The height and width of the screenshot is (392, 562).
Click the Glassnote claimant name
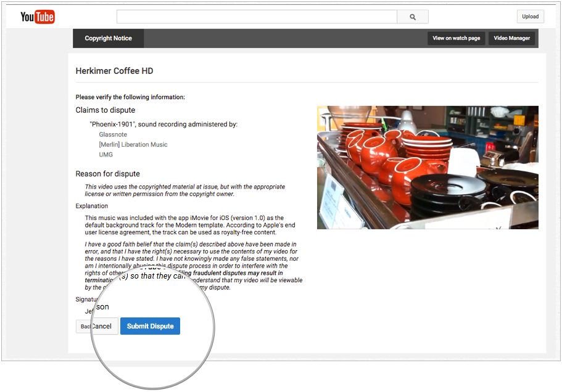pyautogui.click(x=113, y=134)
